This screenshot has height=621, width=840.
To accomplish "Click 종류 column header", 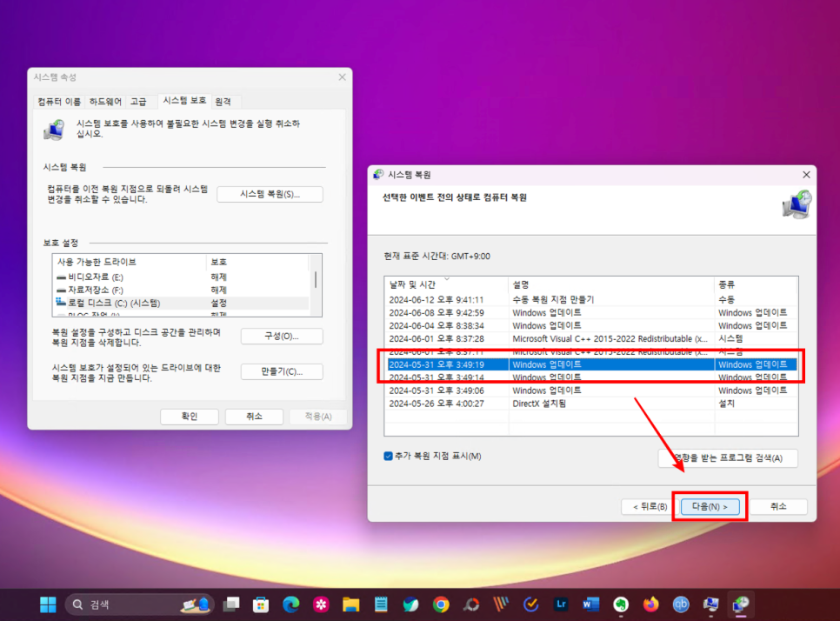I will click(756, 284).
